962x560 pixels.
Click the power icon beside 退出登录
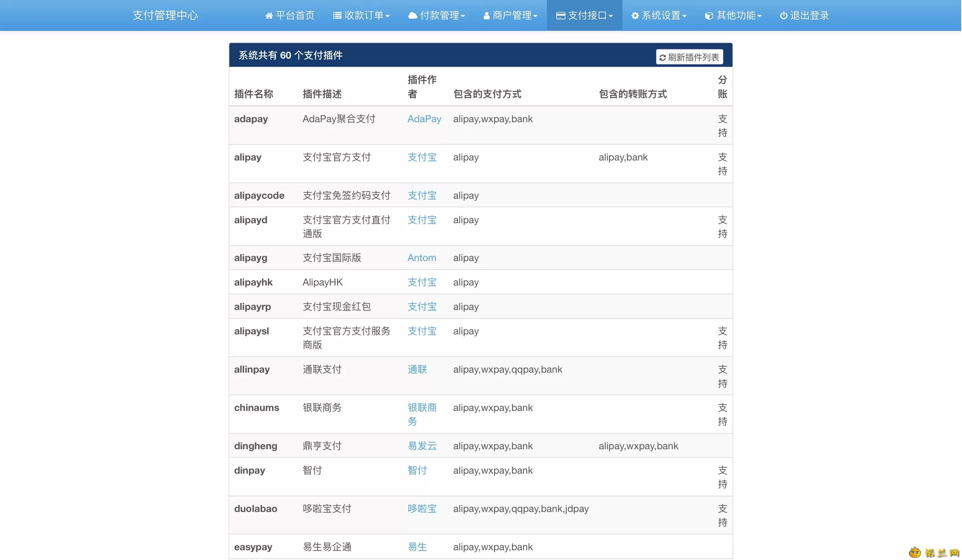coord(783,16)
